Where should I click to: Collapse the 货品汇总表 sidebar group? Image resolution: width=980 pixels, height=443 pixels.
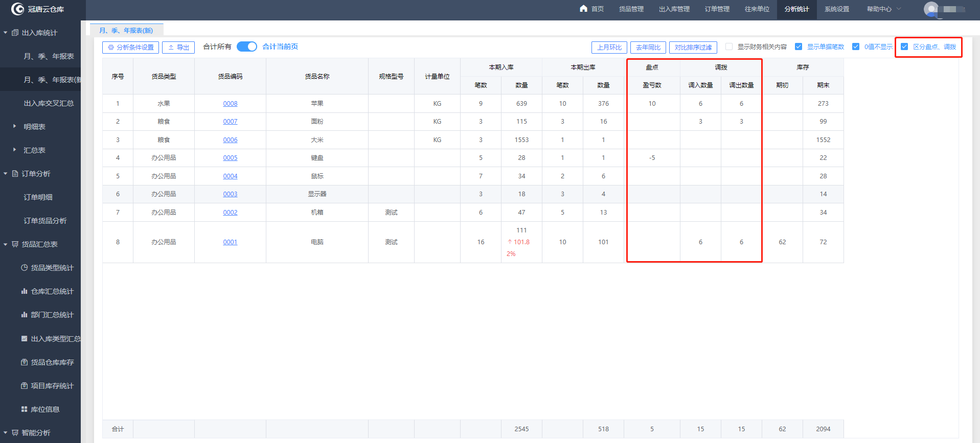coord(6,244)
